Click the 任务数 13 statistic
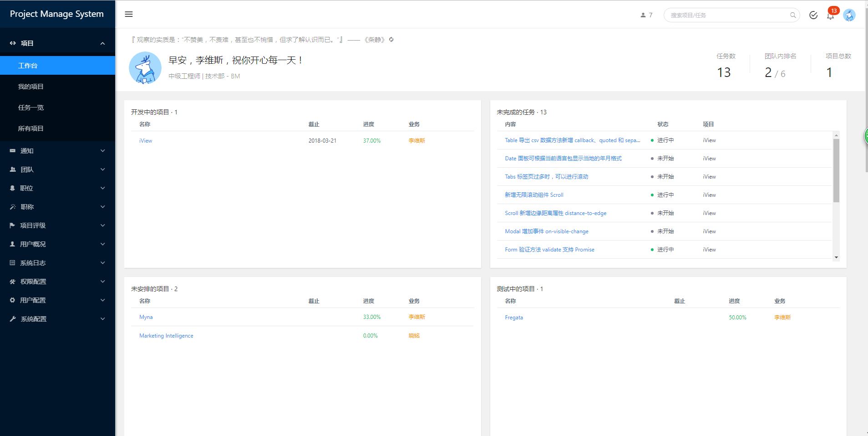This screenshot has width=868, height=436. 726,66
